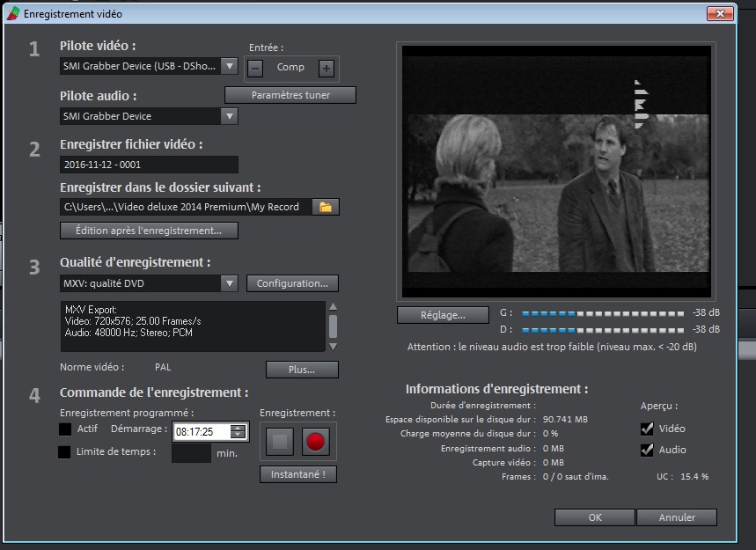Click the audio level too low warning text
The height and width of the screenshot is (550, 756).
(552, 347)
